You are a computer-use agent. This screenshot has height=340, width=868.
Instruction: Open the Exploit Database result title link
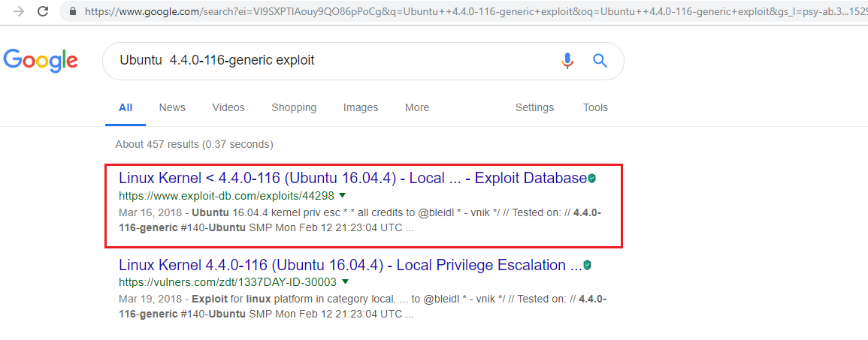click(x=352, y=178)
